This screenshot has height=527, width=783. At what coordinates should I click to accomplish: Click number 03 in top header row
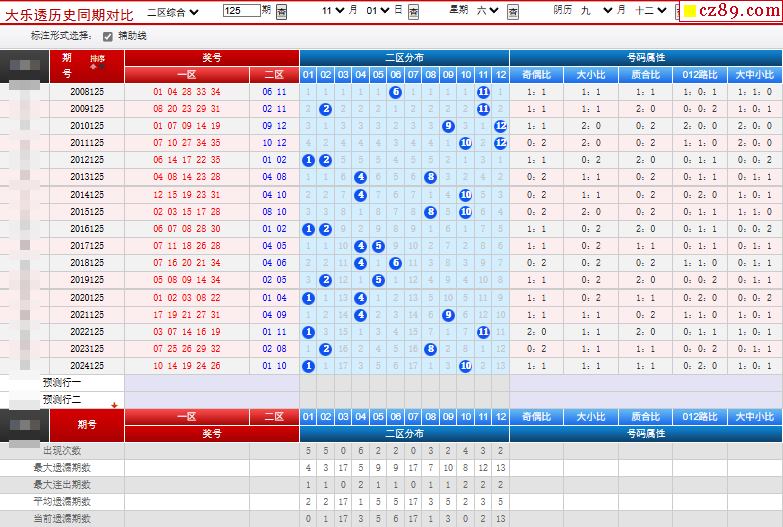click(343, 75)
